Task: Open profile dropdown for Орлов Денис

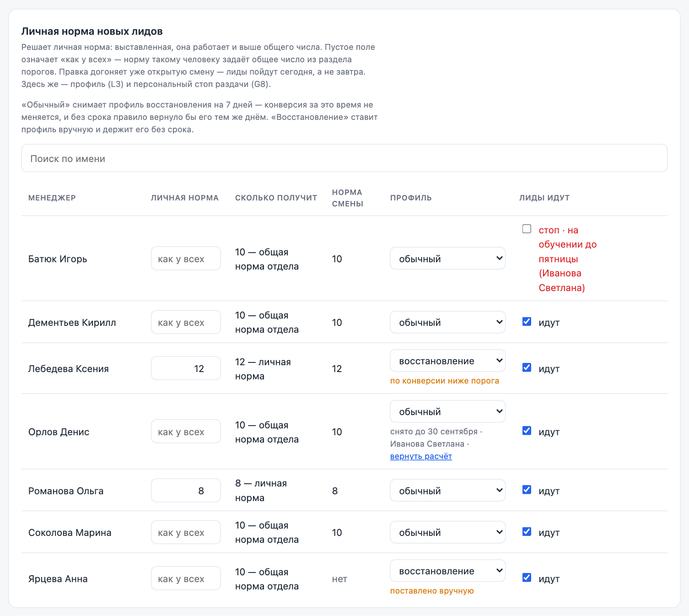Action: click(x=447, y=411)
